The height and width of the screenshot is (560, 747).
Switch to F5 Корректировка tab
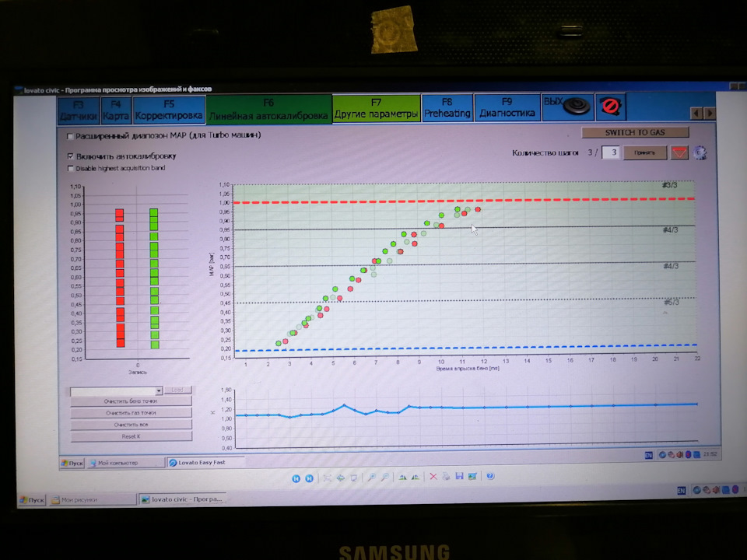click(x=169, y=110)
